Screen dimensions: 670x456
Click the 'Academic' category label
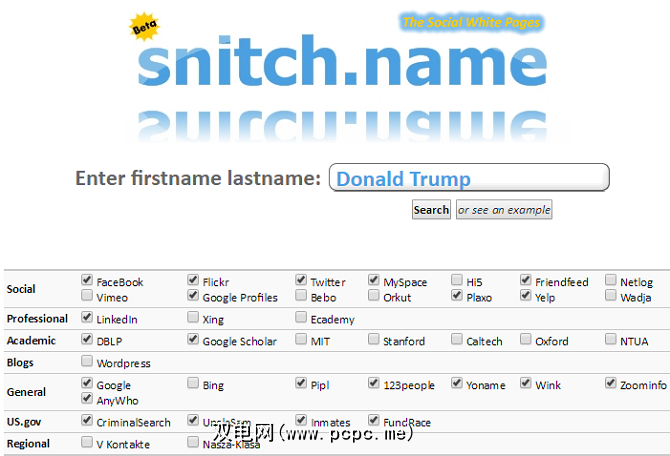tap(31, 341)
